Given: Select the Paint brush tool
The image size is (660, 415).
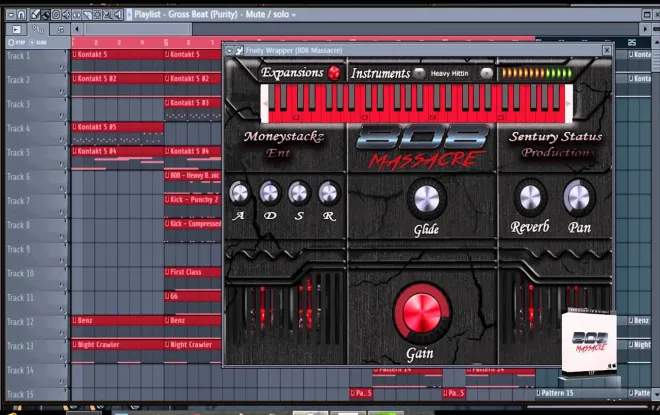Looking at the screenshot, I should (45, 15).
